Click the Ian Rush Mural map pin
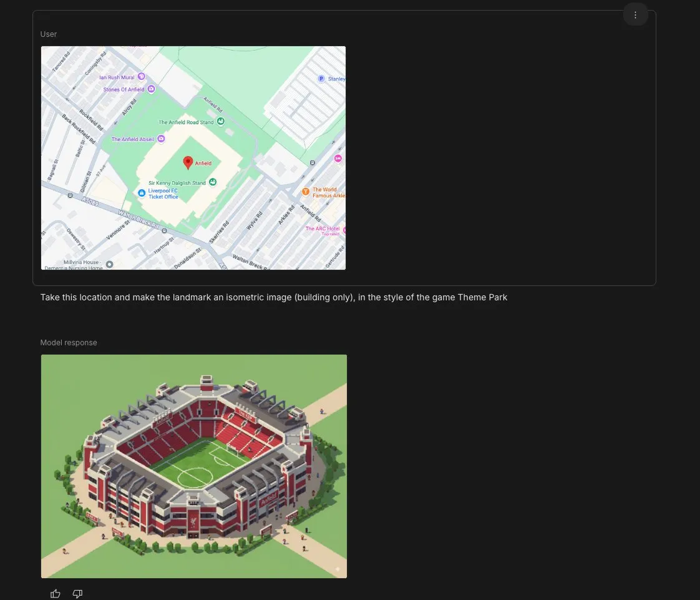 (x=142, y=77)
